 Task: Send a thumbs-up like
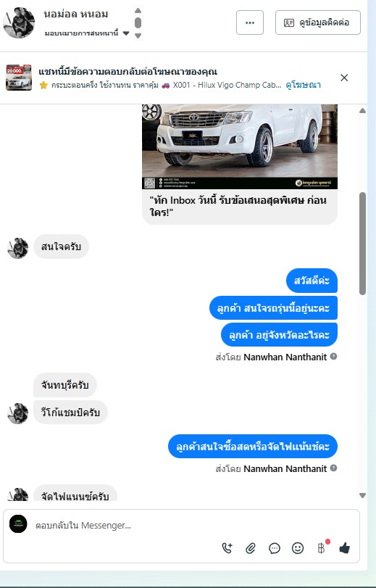[345, 548]
